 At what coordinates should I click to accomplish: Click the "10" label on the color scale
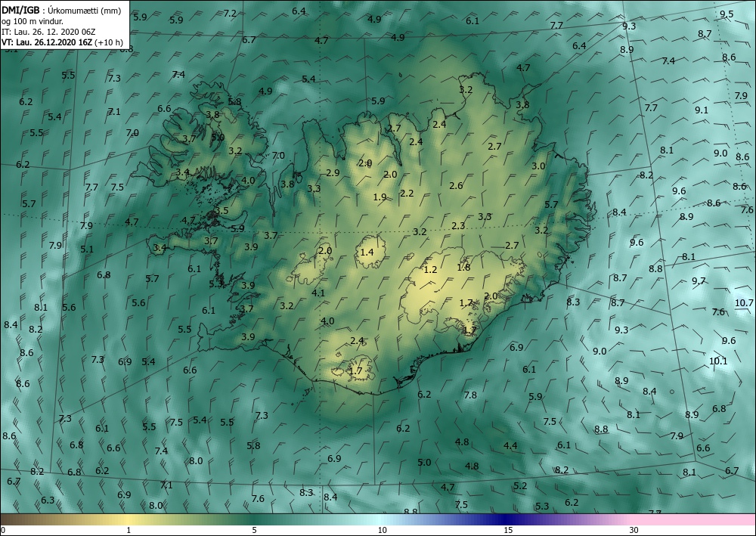[383, 530]
